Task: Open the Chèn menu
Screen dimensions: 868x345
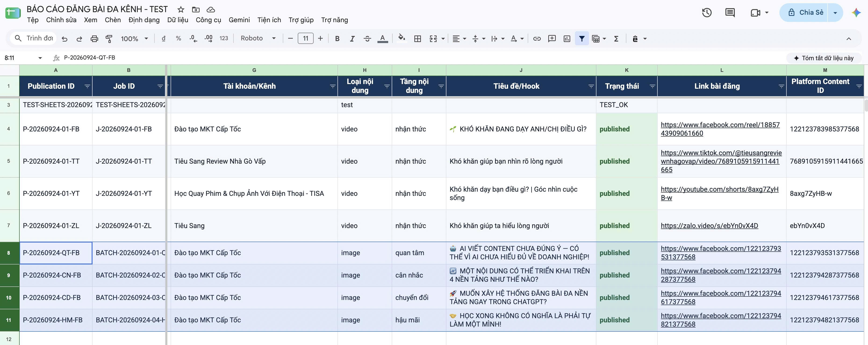Action: 113,20
